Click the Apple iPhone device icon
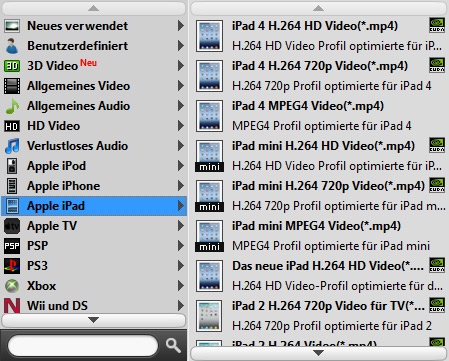449x361 pixels. (12, 186)
